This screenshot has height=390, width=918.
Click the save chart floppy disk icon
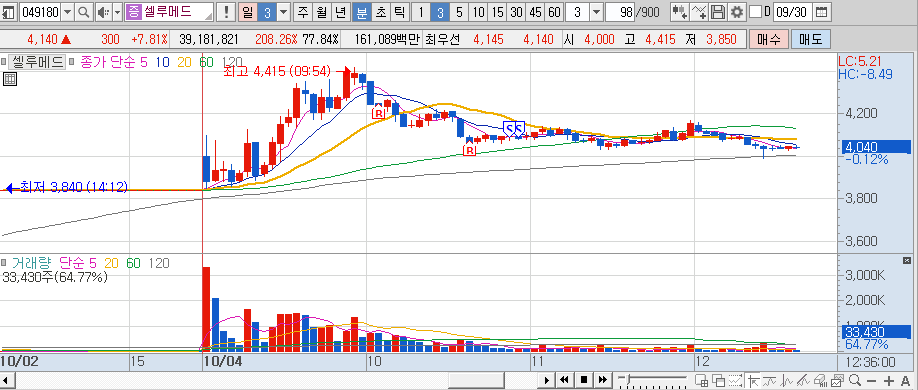(718, 11)
